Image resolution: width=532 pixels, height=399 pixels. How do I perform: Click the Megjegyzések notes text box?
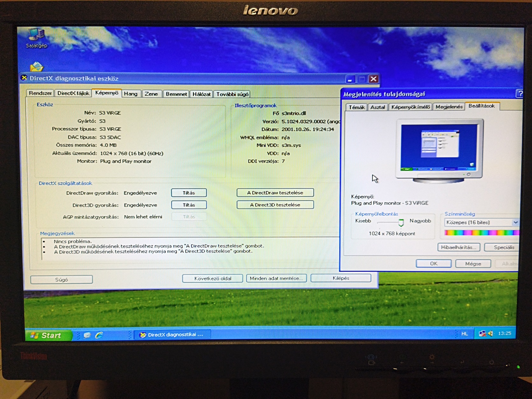point(190,248)
